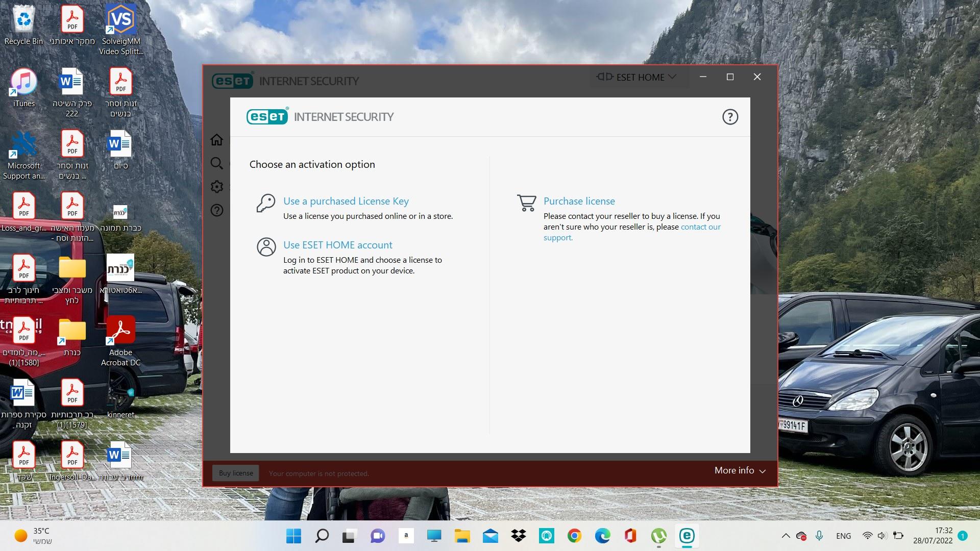Viewport: 980px width, 551px height.
Task: Click the key icon for License Key
Action: [265, 203]
